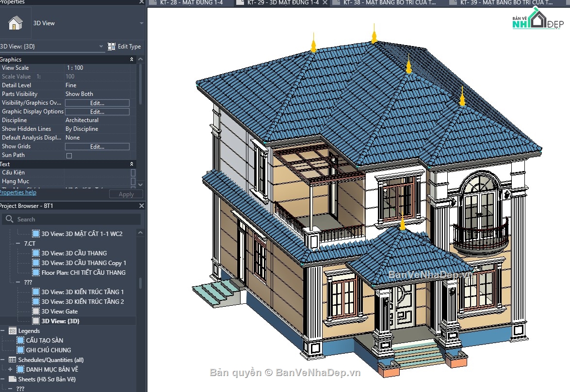Open the 3D View type selector dropdown
This screenshot has width=570, height=392.
click(x=142, y=23)
